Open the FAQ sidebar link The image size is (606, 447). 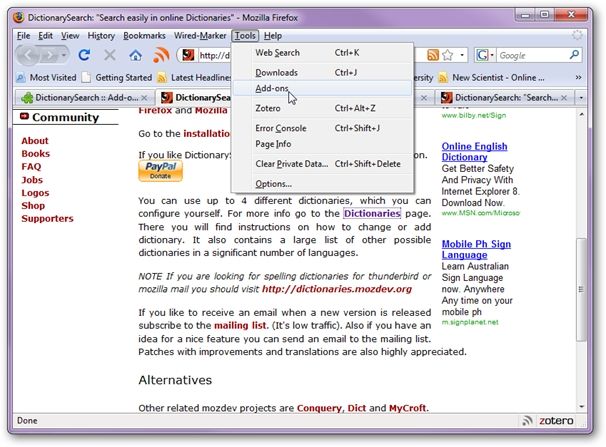(31, 167)
